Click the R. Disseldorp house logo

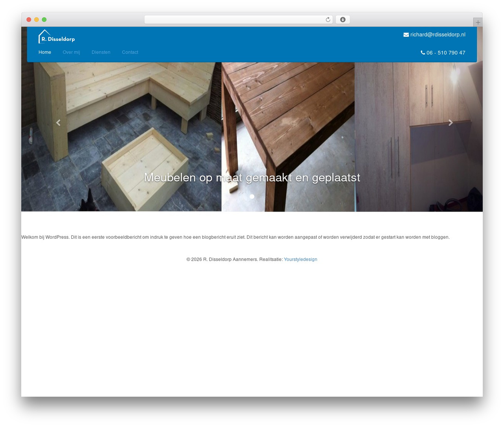[x=57, y=37]
